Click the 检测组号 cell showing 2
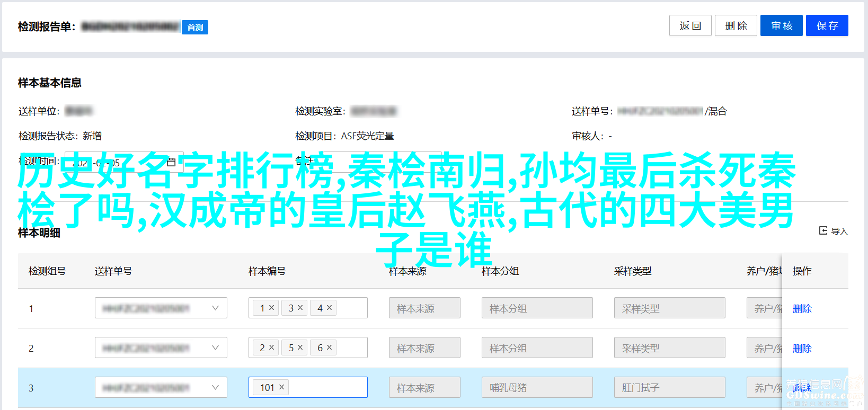Screen dimensions: 868x410 coord(31,348)
